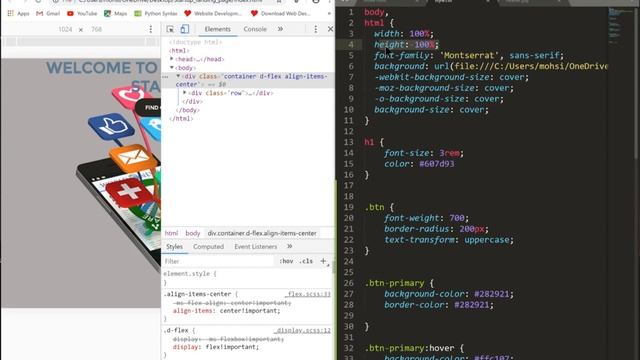Expand the head node in DOM tree

click(x=172, y=59)
